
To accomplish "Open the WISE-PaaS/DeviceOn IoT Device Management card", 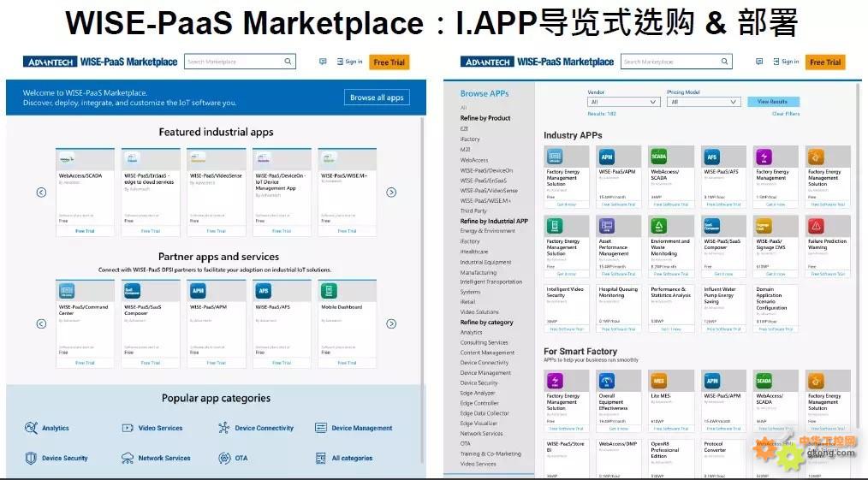I will (x=282, y=193).
